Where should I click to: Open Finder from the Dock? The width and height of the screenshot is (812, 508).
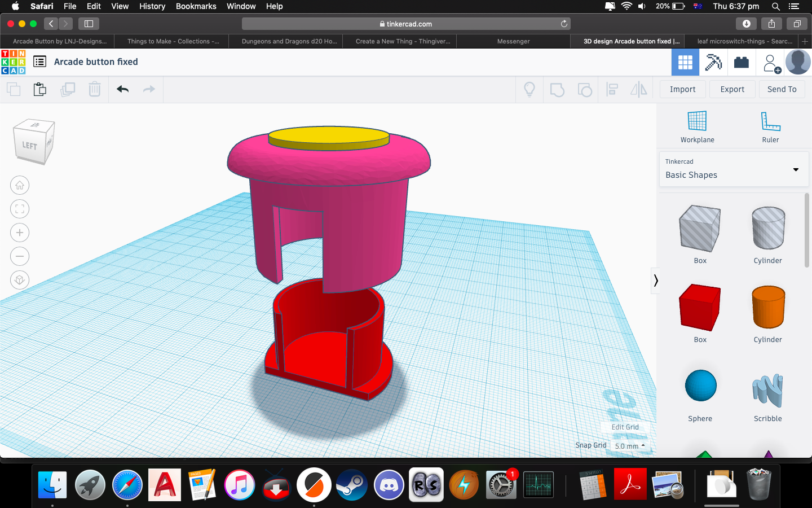(x=52, y=484)
